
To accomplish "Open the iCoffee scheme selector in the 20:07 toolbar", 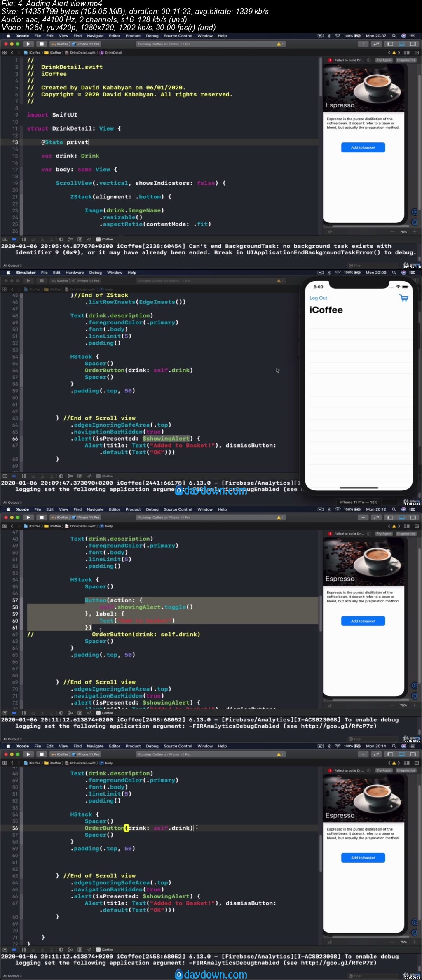I will pyautogui.click(x=60, y=44).
